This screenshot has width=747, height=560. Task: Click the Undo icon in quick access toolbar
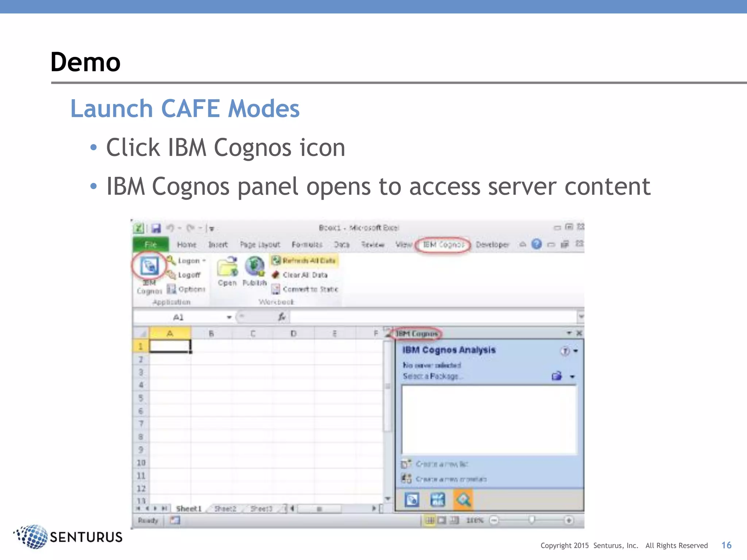tap(170, 228)
